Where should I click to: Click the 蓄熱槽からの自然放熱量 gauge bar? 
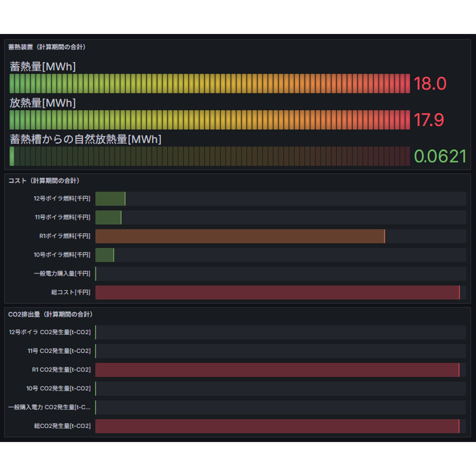pyautogui.click(x=210, y=156)
